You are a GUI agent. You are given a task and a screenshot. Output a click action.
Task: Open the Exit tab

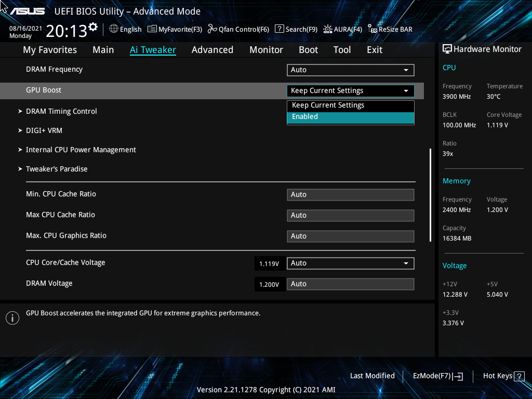pyautogui.click(x=375, y=50)
